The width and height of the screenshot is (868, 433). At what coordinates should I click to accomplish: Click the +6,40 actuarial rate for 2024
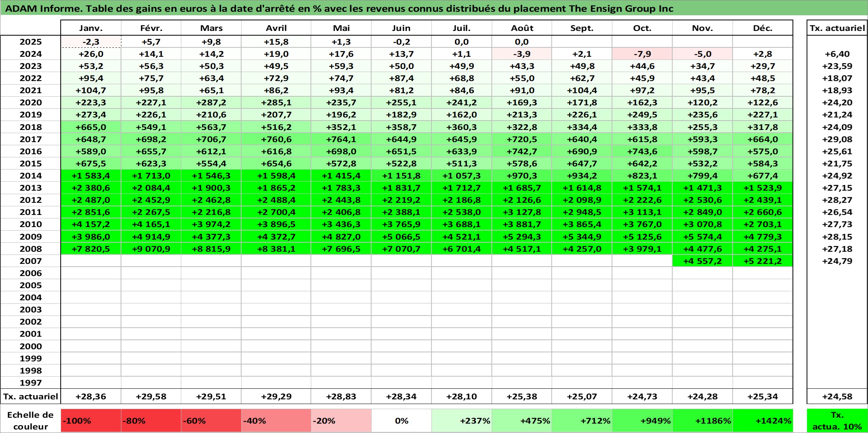tap(837, 54)
